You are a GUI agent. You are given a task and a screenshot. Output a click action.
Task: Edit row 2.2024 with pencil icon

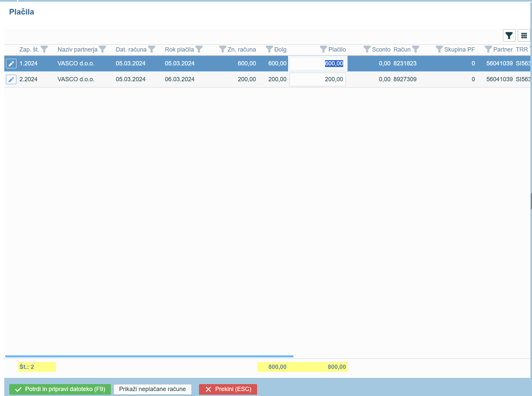(x=11, y=79)
